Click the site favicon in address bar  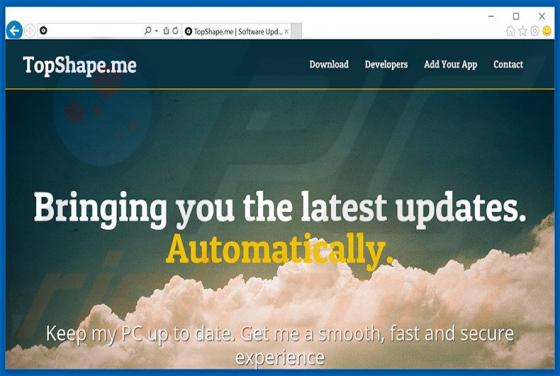tap(43, 31)
